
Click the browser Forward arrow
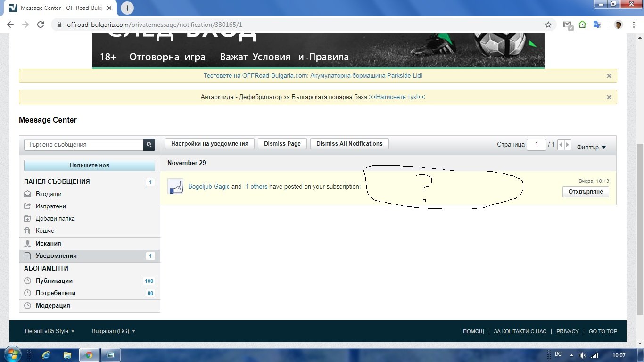coord(25,25)
